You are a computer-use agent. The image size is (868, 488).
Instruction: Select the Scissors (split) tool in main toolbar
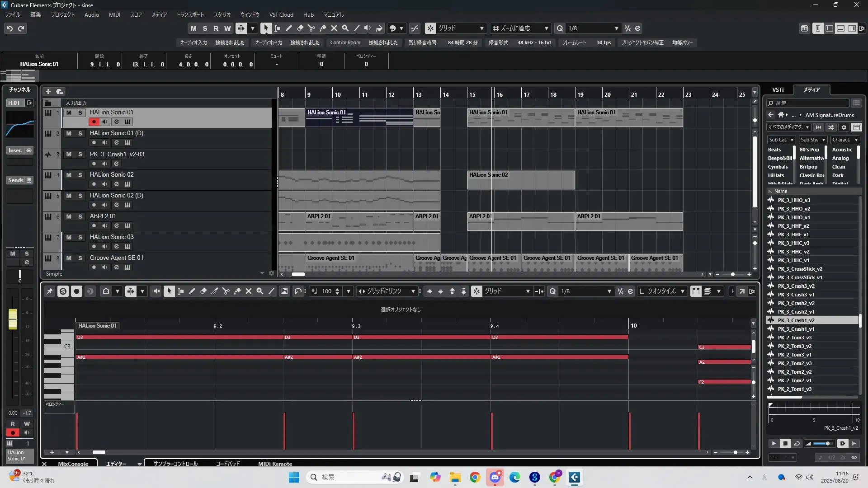tap(311, 28)
